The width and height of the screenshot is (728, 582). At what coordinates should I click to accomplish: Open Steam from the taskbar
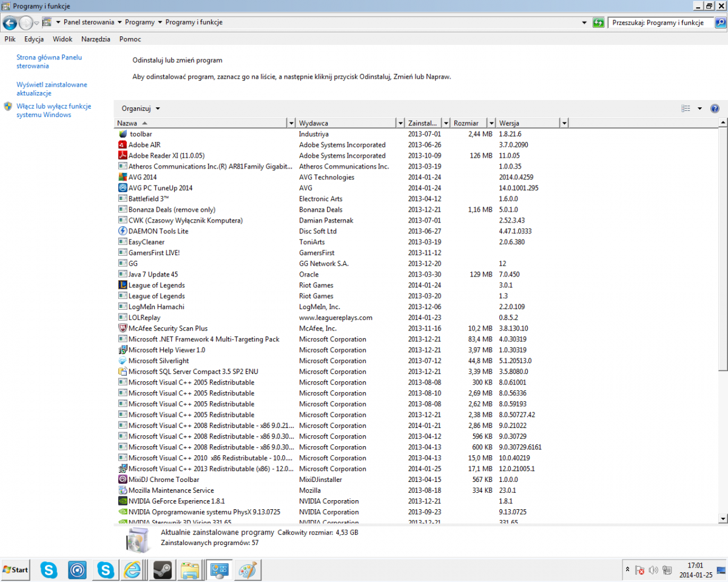[x=163, y=570]
